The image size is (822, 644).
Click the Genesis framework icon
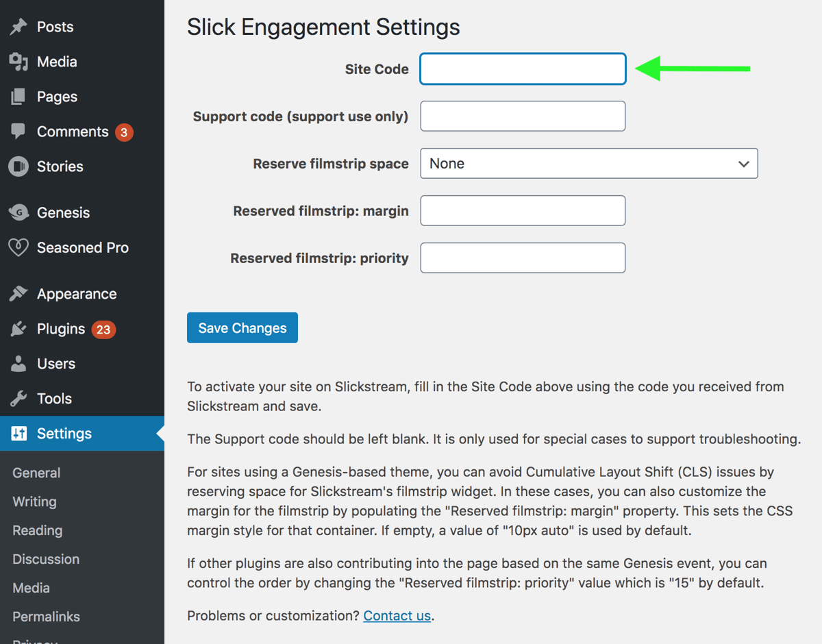(18, 212)
